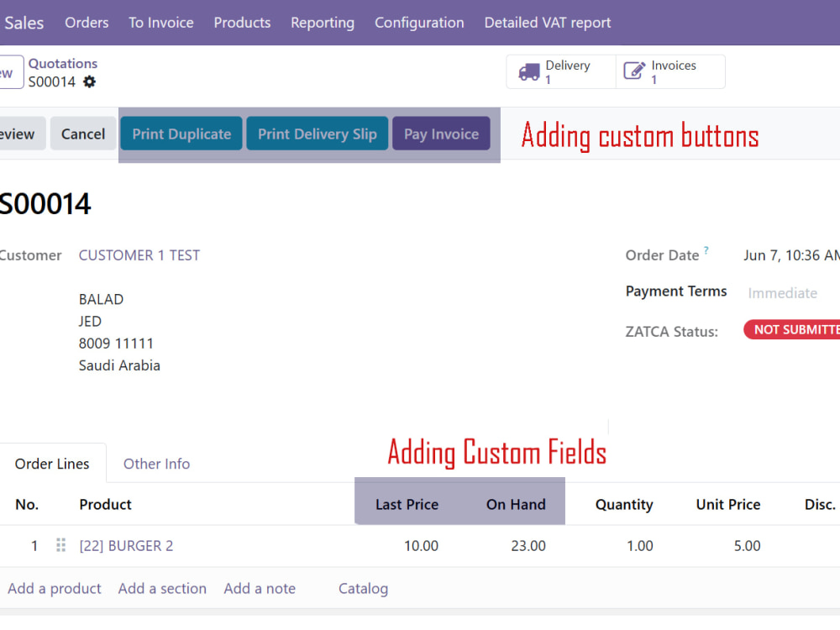Screen dimensions: 840x630
Task: Click the Add a note link
Action: (260, 588)
